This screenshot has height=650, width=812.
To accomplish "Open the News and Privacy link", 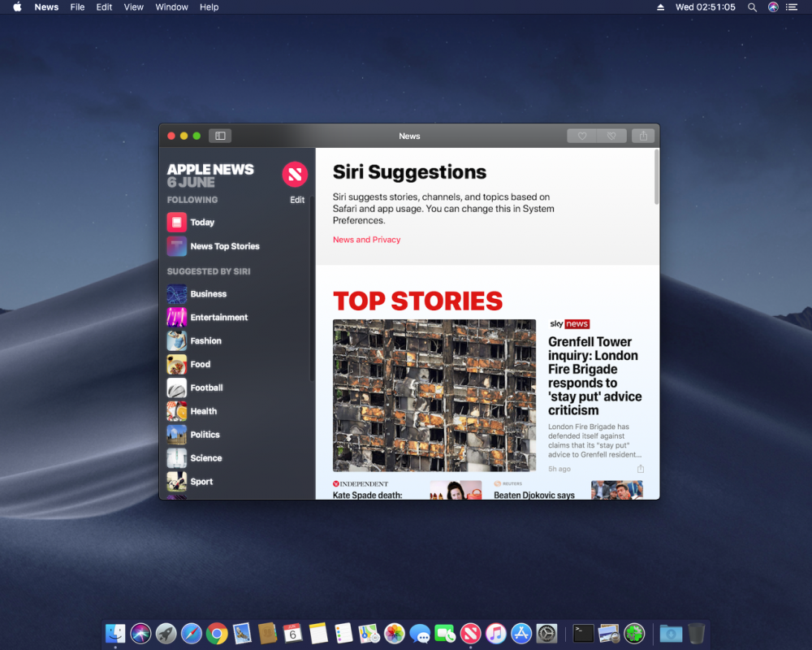I will click(x=367, y=240).
